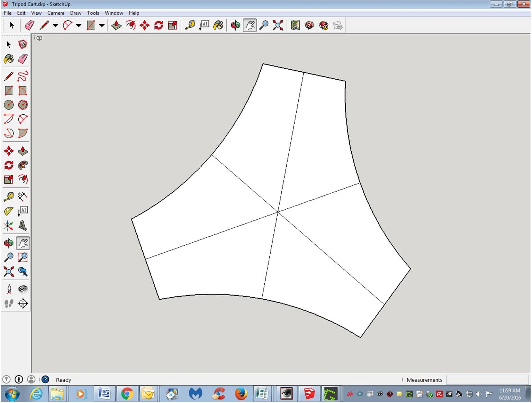532x403 pixels.
Task: Activate the Orbit tool
Action: pos(235,25)
